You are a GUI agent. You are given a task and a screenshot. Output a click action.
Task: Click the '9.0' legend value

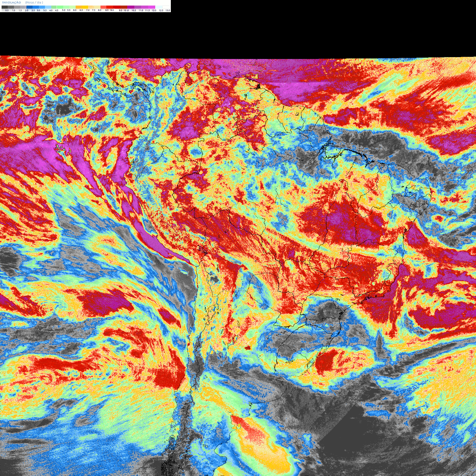click(x=112, y=10)
